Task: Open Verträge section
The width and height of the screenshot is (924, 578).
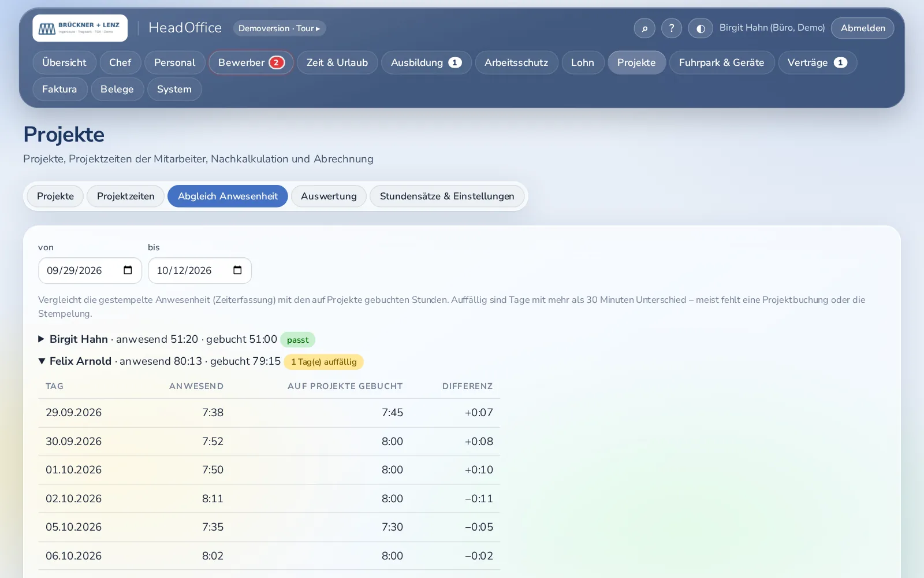Action: [x=817, y=62]
